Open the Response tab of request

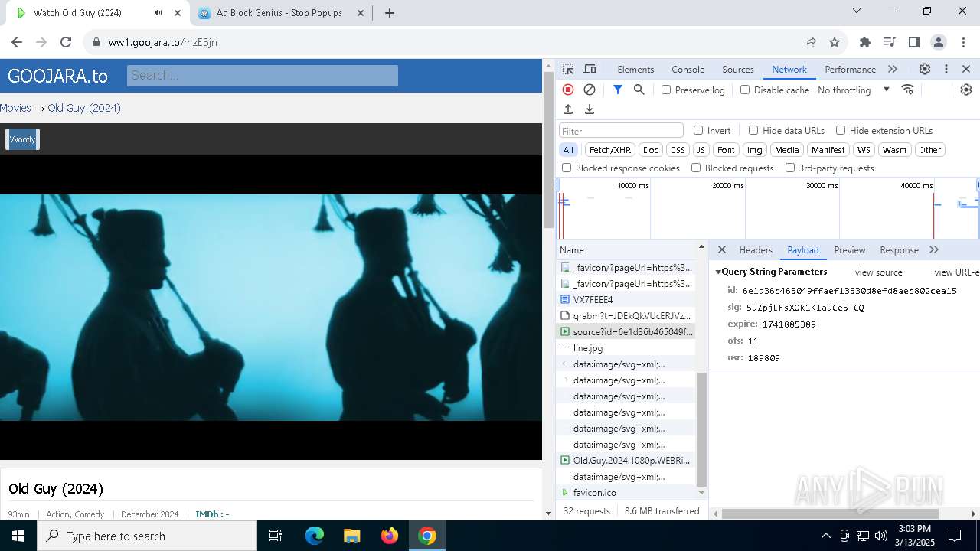pyautogui.click(x=899, y=249)
